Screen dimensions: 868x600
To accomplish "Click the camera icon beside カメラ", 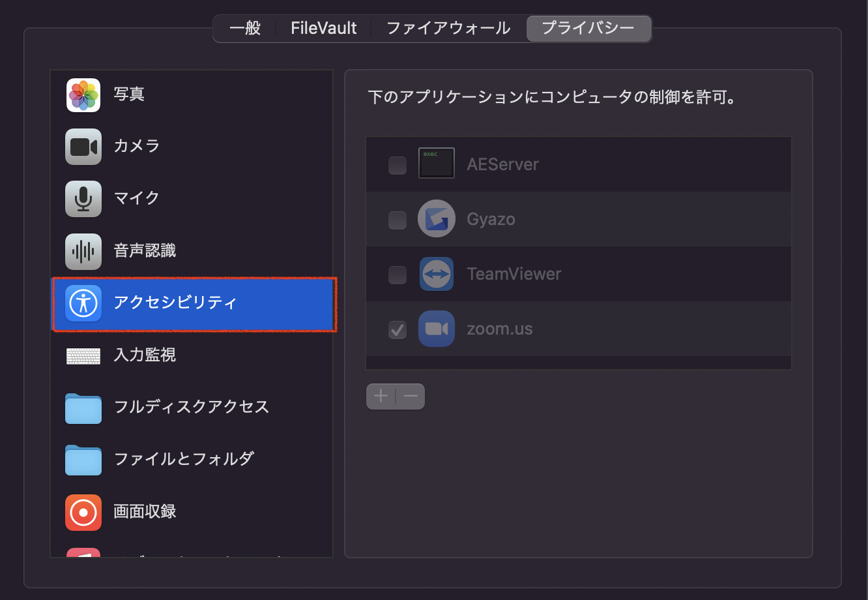I will (83, 147).
